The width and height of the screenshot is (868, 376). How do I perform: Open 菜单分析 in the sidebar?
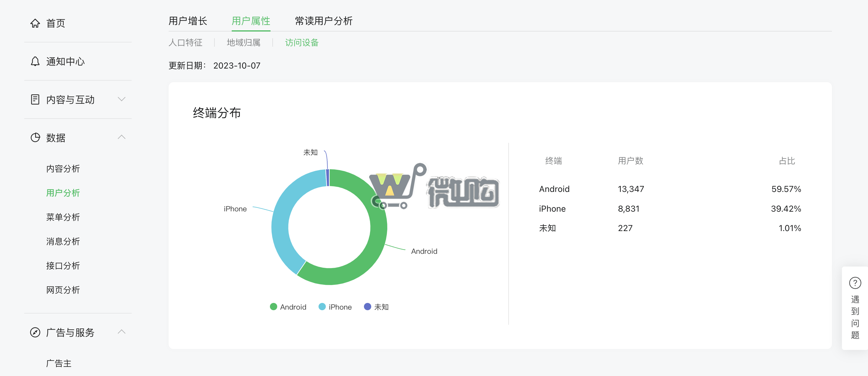click(x=63, y=217)
